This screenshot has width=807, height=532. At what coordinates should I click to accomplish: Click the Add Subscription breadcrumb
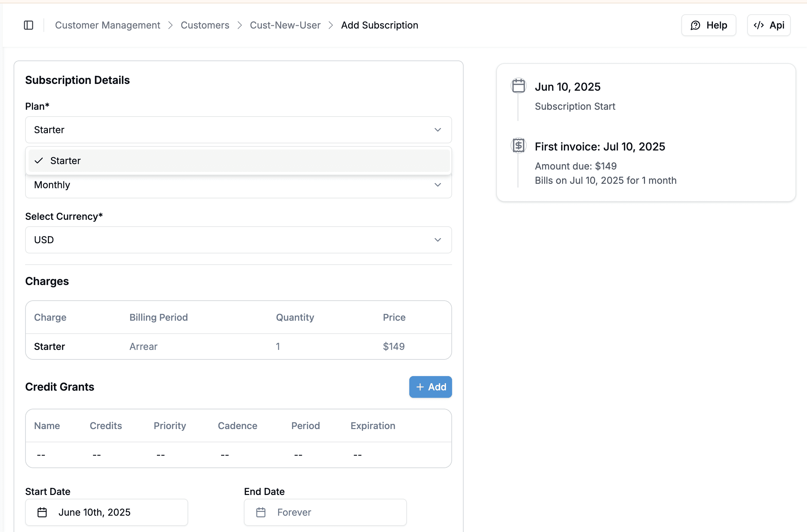click(380, 25)
